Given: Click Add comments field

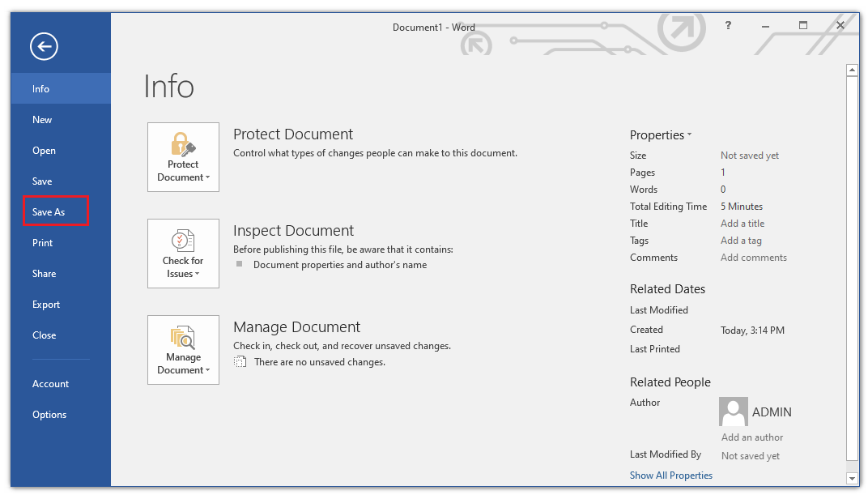Looking at the screenshot, I should [753, 258].
